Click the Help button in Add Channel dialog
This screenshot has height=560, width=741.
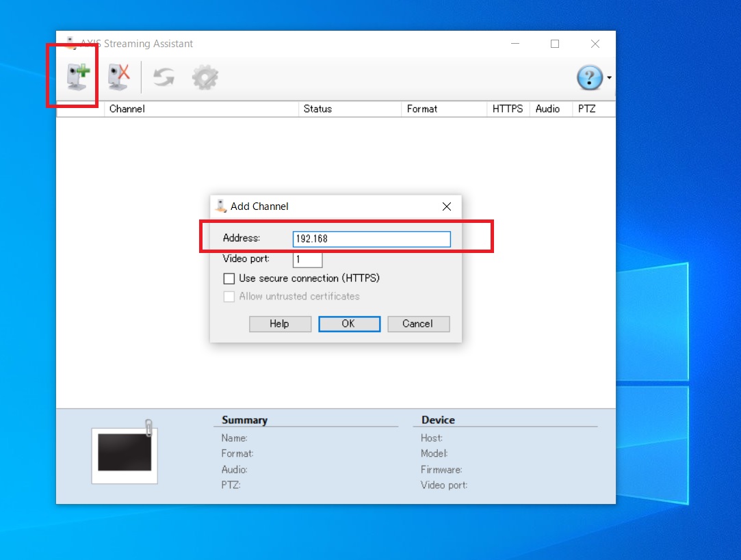(x=280, y=324)
